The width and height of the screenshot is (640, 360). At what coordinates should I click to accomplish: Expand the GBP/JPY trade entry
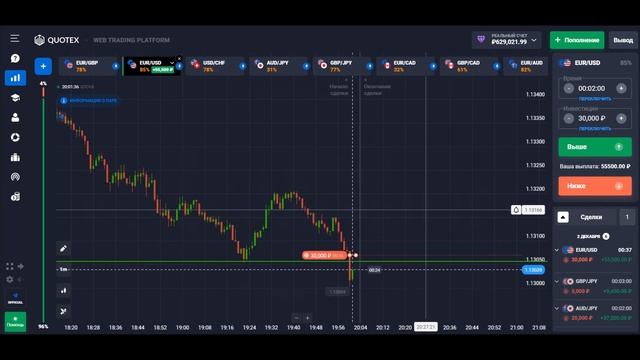[x=557, y=281]
